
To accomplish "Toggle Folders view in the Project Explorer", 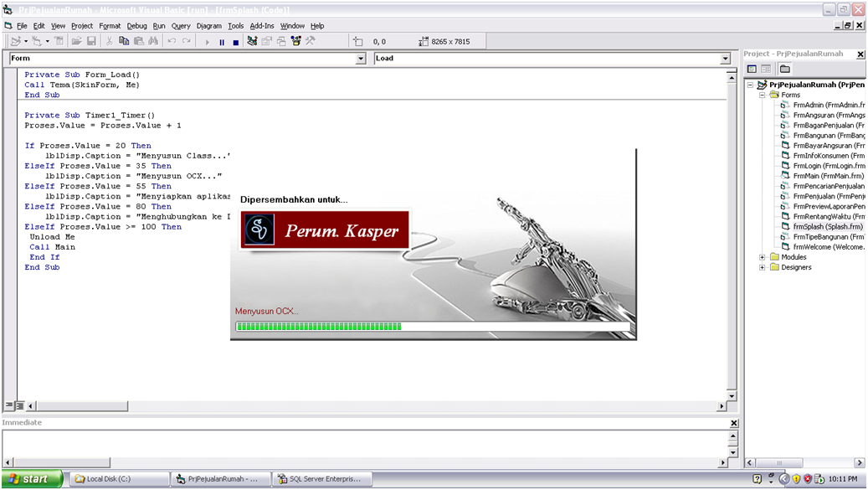I will [x=785, y=68].
